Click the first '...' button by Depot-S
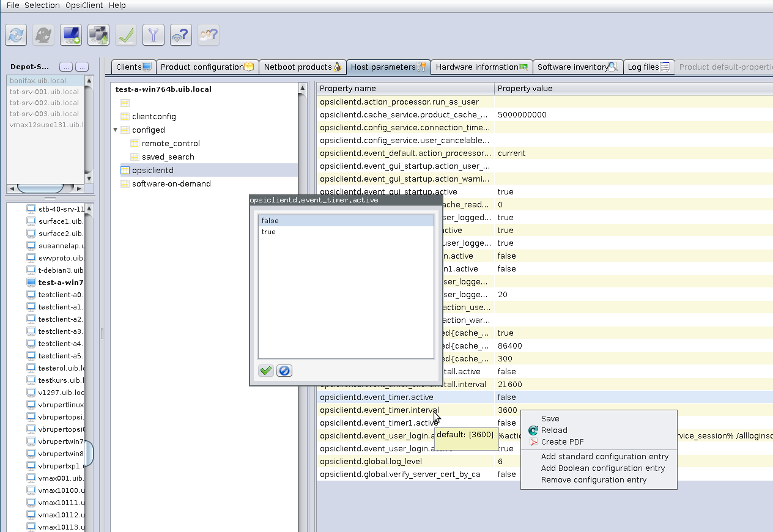Viewport: 773px width, 532px height. pos(66,67)
